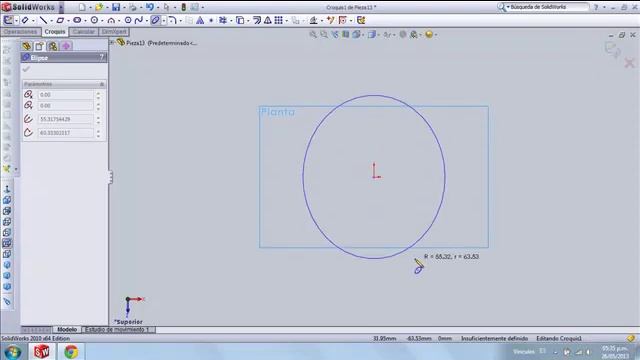Viewport: 640px width, 360px height.
Task: Toggle the active Ellipse tool
Action: 155,20
